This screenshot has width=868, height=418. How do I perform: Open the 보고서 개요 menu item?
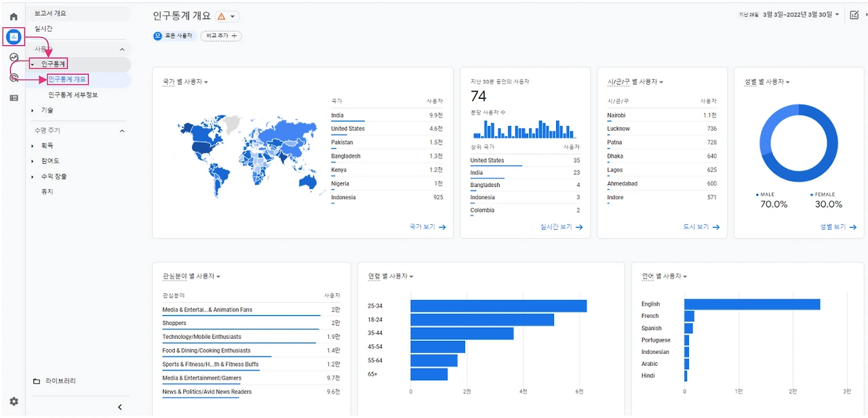pos(79,14)
